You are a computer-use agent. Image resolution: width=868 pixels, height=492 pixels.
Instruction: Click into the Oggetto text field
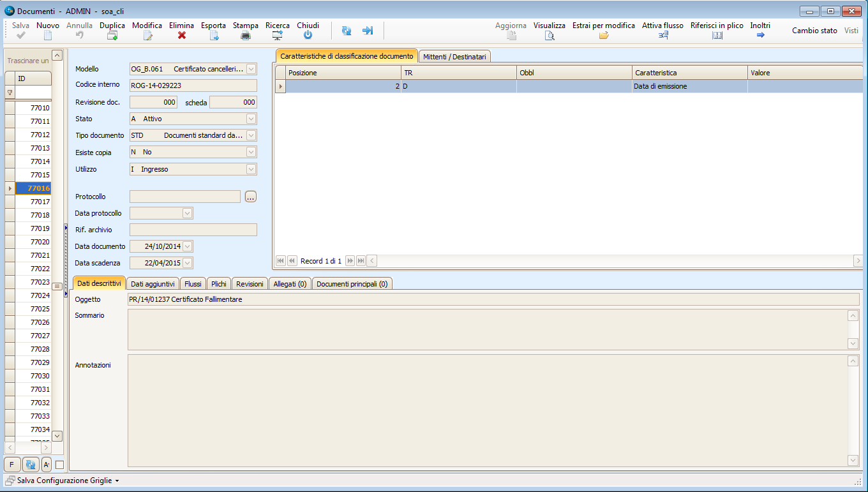tap(493, 299)
